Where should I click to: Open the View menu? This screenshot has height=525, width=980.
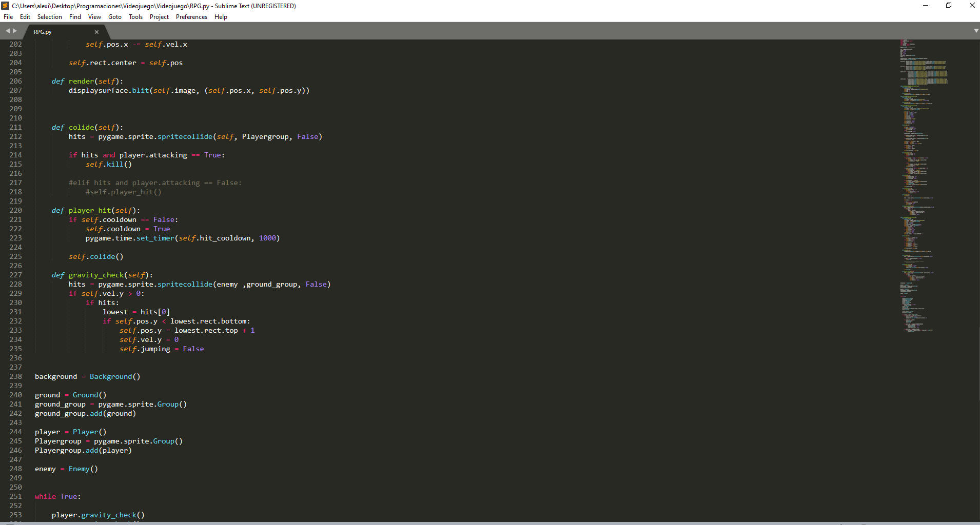(x=94, y=16)
